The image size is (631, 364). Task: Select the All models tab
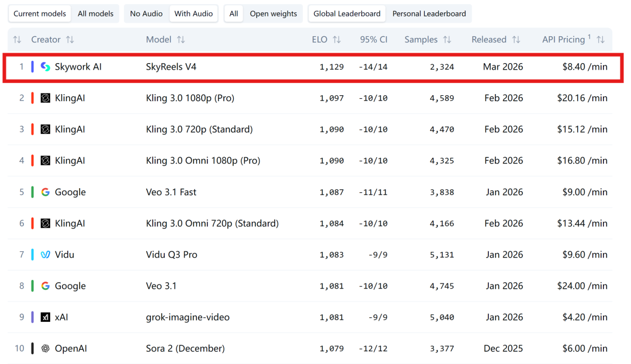coord(95,13)
